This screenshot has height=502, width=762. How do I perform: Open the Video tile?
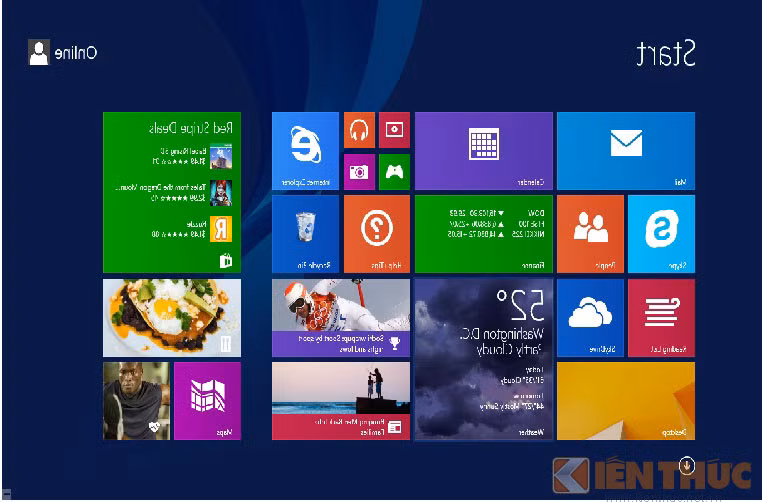(x=394, y=129)
